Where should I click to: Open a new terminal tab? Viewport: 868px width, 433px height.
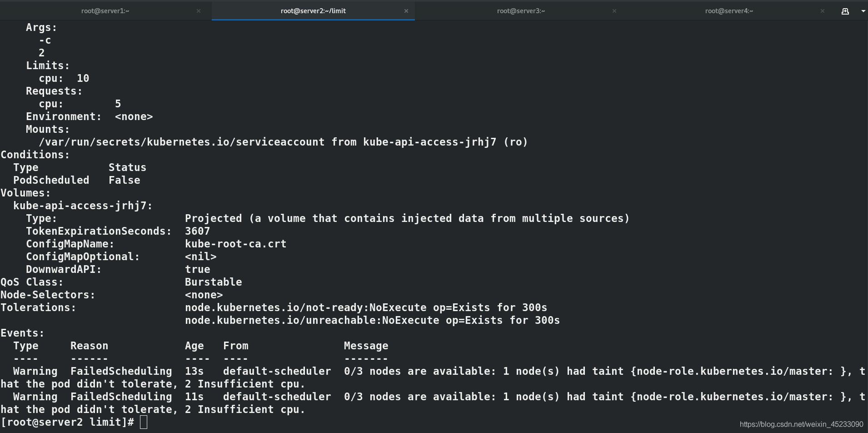point(845,11)
